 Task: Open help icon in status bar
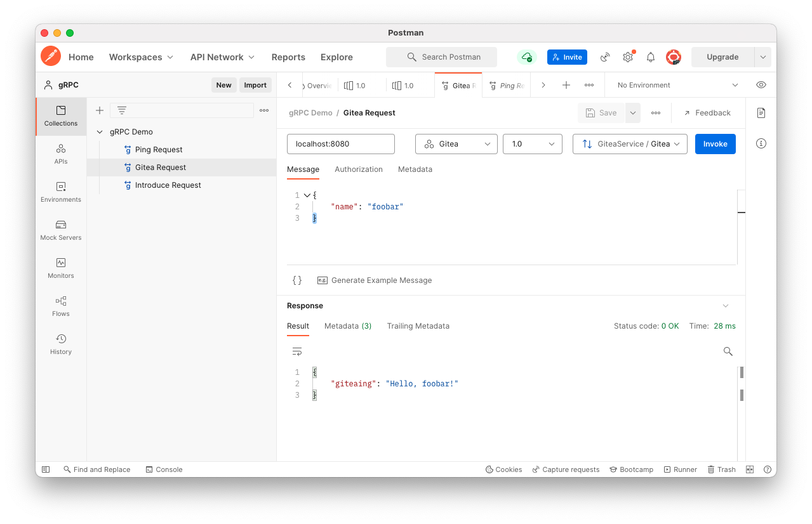pos(767,469)
